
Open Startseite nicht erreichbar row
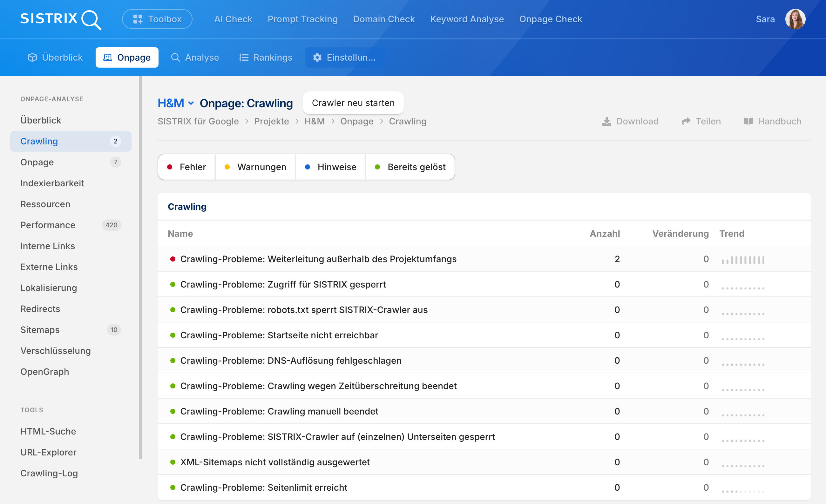(x=484, y=335)
